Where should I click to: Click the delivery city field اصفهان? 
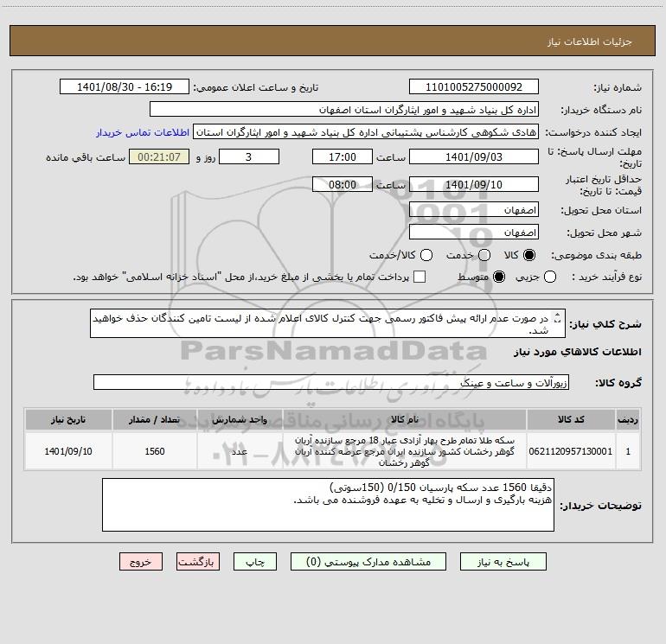(x=474, y=232)
